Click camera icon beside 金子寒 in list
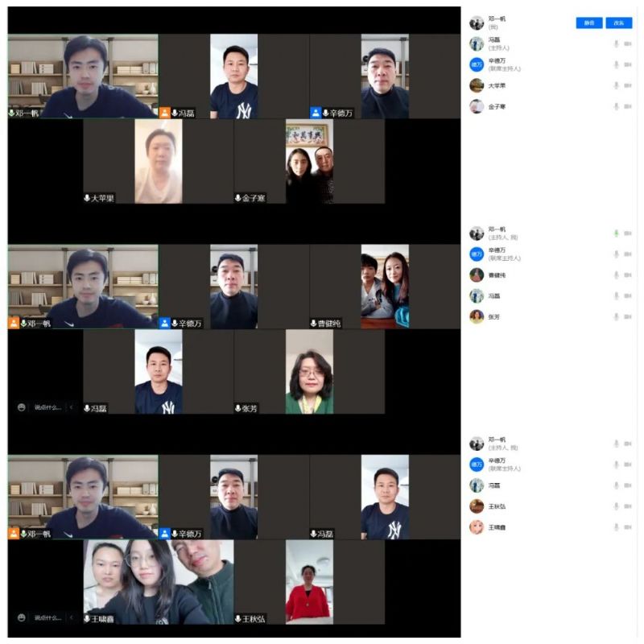 coord(628,106)
